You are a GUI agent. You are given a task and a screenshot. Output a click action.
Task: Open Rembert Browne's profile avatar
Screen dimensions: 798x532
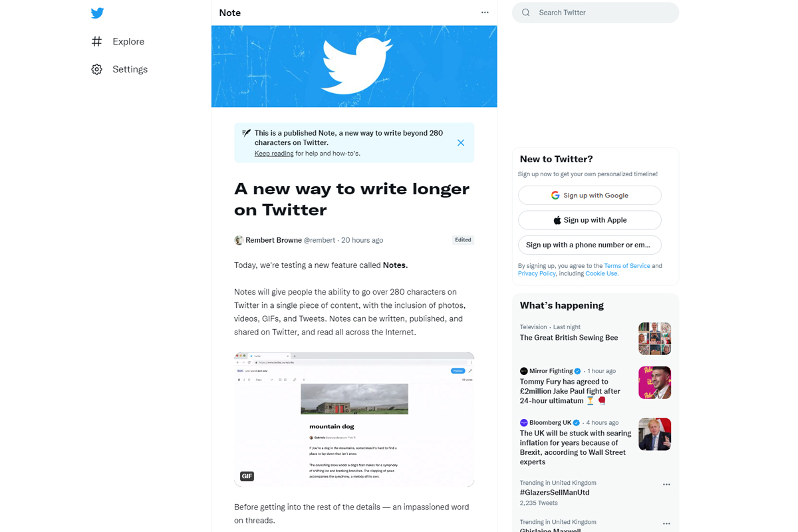tap(239, 240)
